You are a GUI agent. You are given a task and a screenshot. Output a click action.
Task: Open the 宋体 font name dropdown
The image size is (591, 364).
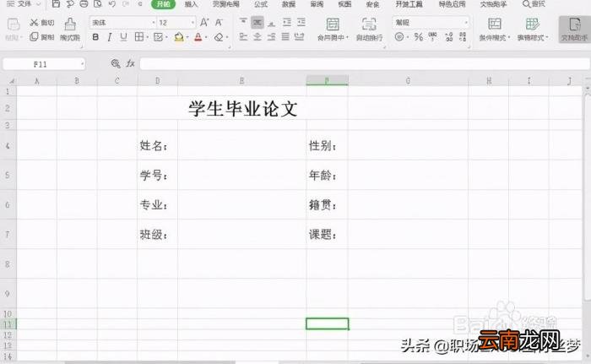pos(154,23)
